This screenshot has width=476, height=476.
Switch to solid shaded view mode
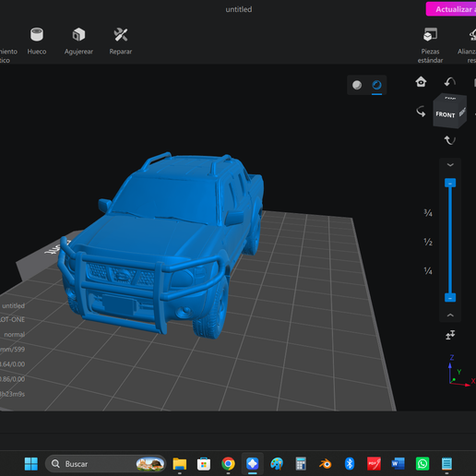[x=357, y=85]
